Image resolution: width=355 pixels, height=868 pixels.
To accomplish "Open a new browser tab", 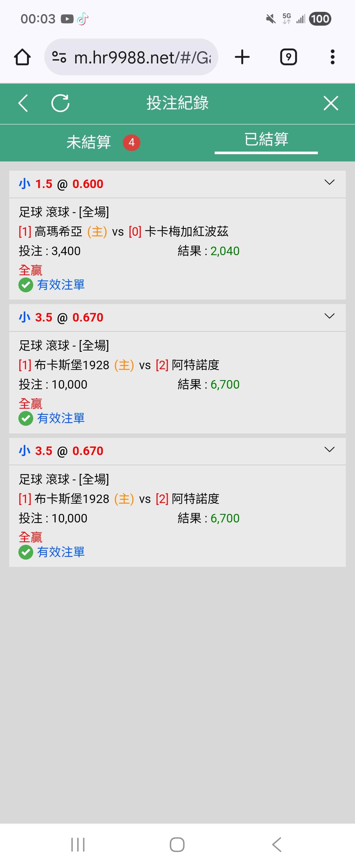I will tap(242, 57).
